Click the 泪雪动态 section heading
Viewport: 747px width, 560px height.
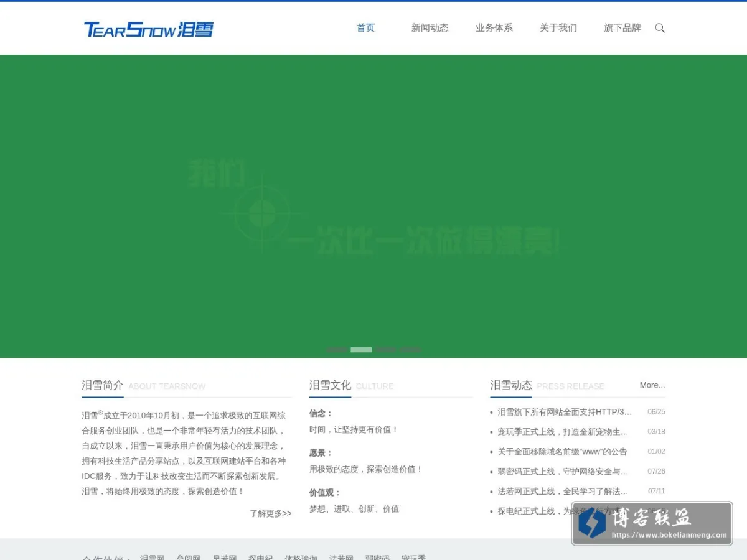(511, 385)
